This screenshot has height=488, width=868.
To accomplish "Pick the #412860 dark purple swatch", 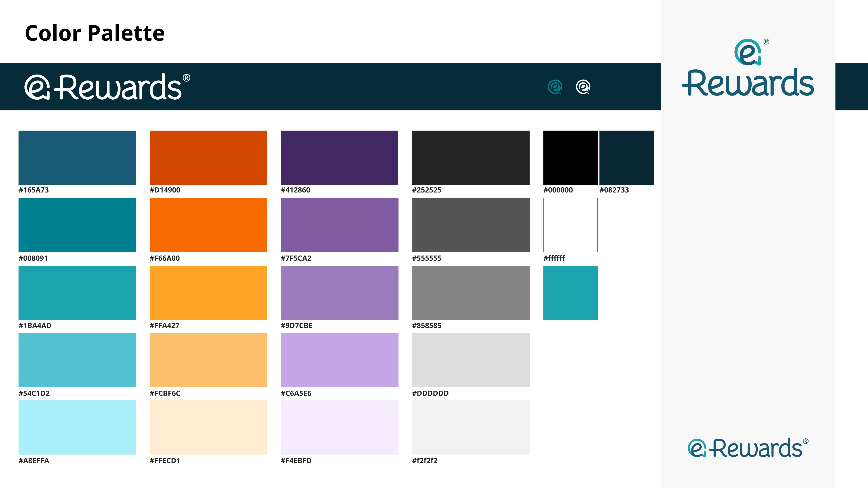I will pyautogui.click(x=339, y=157).
